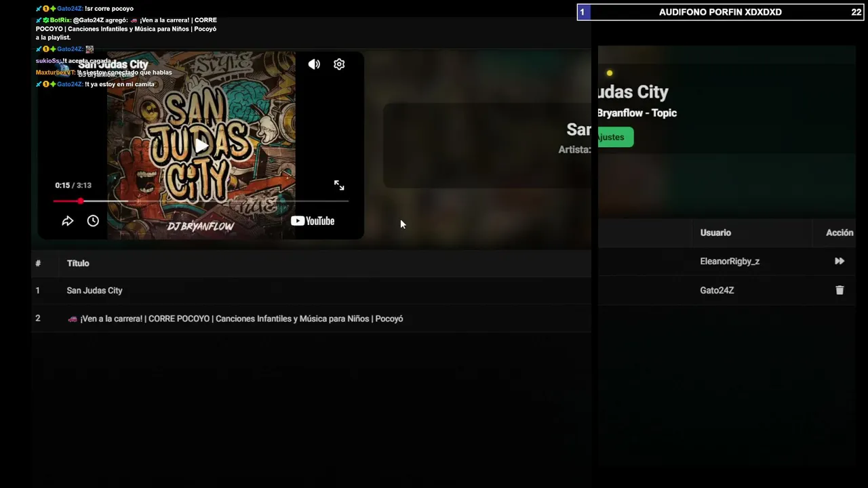868x488 pixels.
Task: Click the DJ Bryanflow credit on the thumbnail
Action: 201,226
